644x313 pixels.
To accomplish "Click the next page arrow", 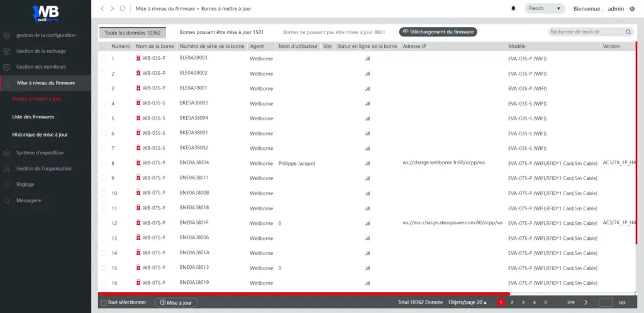I will 586,302.
